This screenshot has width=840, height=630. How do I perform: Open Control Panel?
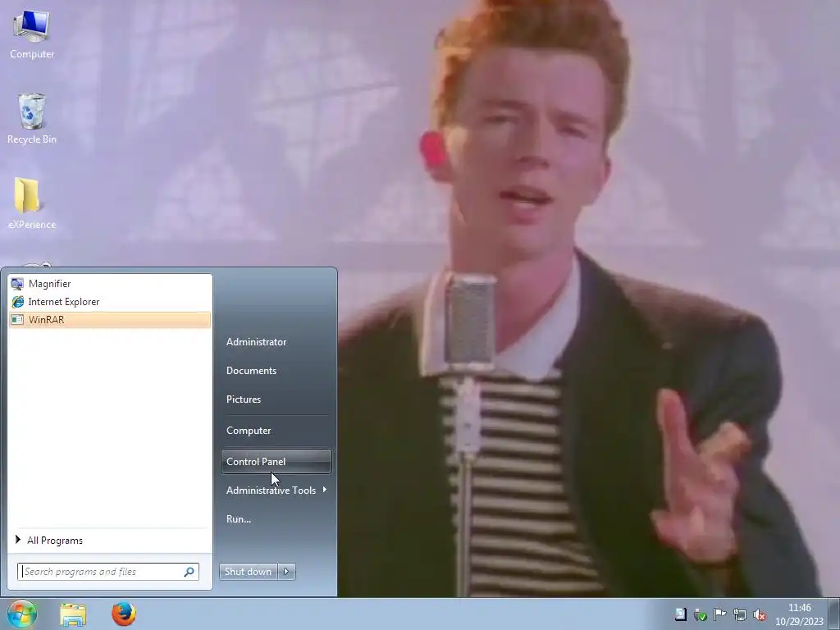coord(276,461)
